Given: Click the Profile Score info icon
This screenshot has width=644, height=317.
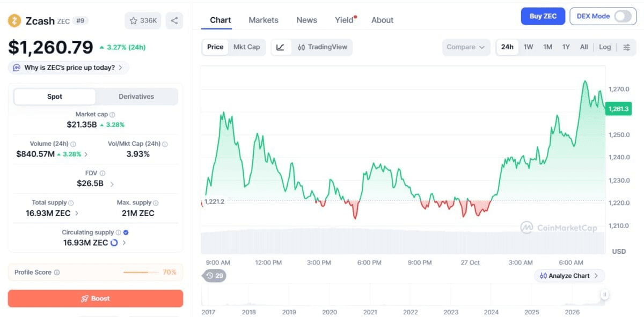Looking at the screenshot, I should click(57, 272).
